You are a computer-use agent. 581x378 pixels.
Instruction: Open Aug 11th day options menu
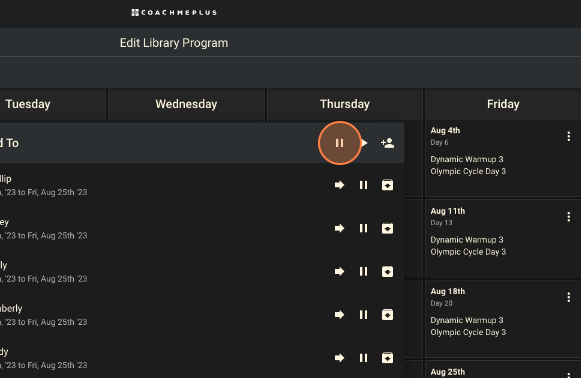point(569,217)
